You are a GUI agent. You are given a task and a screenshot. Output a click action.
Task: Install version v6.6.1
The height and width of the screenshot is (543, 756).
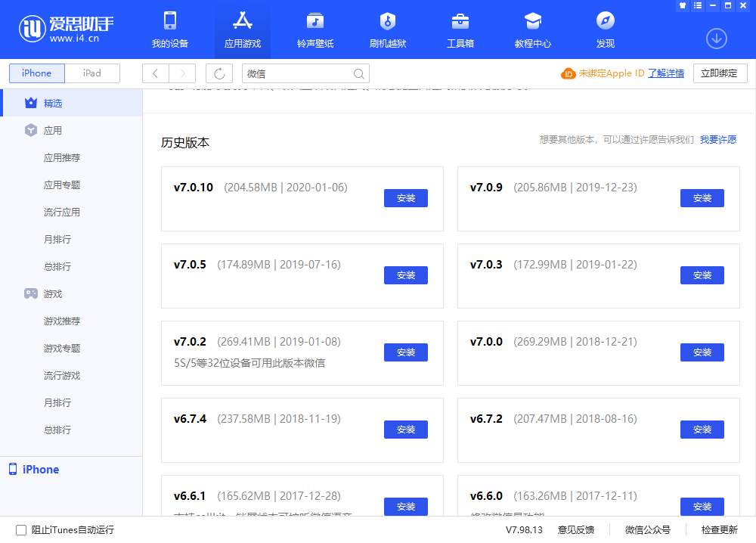[x=405, y=507]
